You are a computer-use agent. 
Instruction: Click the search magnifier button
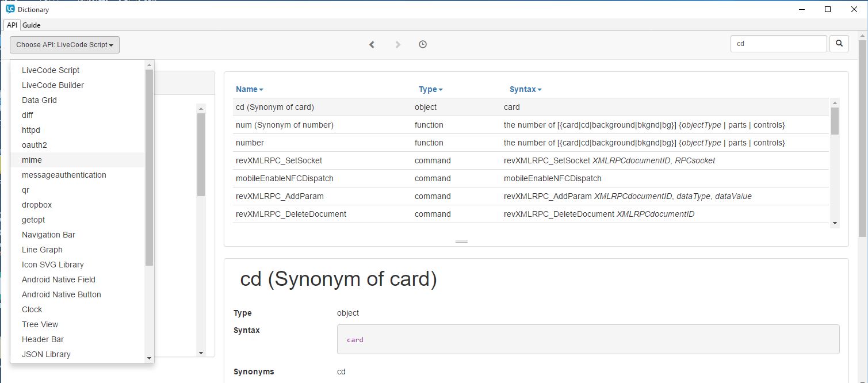coord(839,44)
